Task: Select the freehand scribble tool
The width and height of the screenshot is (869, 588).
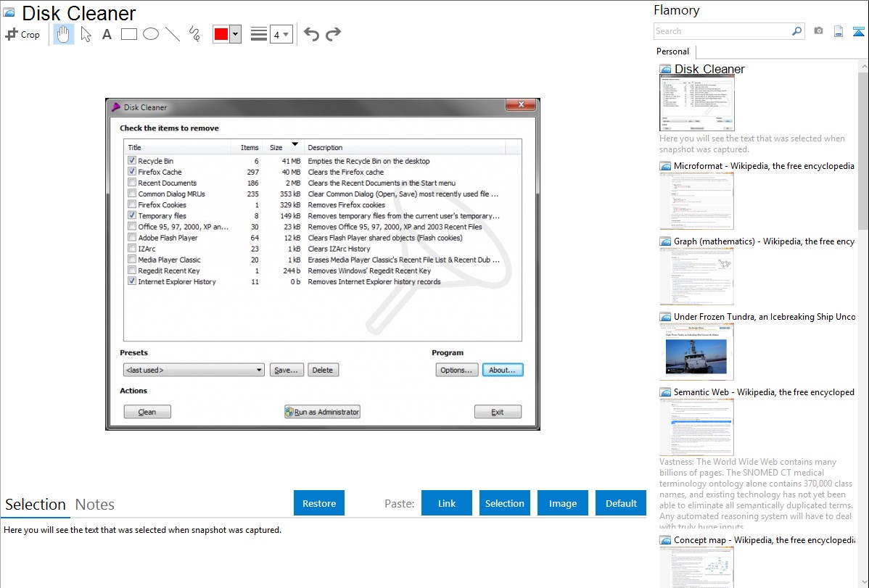Action: point(194,34)
